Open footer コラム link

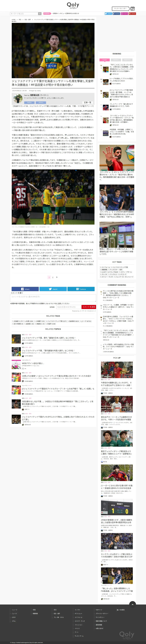coord(14,621)
